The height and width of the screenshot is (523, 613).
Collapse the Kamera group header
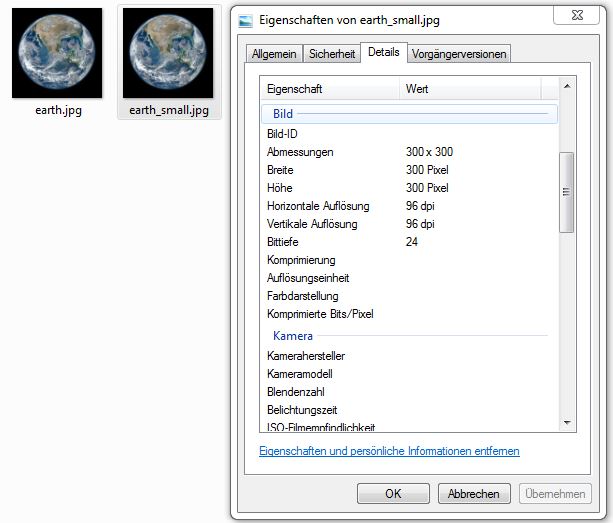click(x=409, y=336)
